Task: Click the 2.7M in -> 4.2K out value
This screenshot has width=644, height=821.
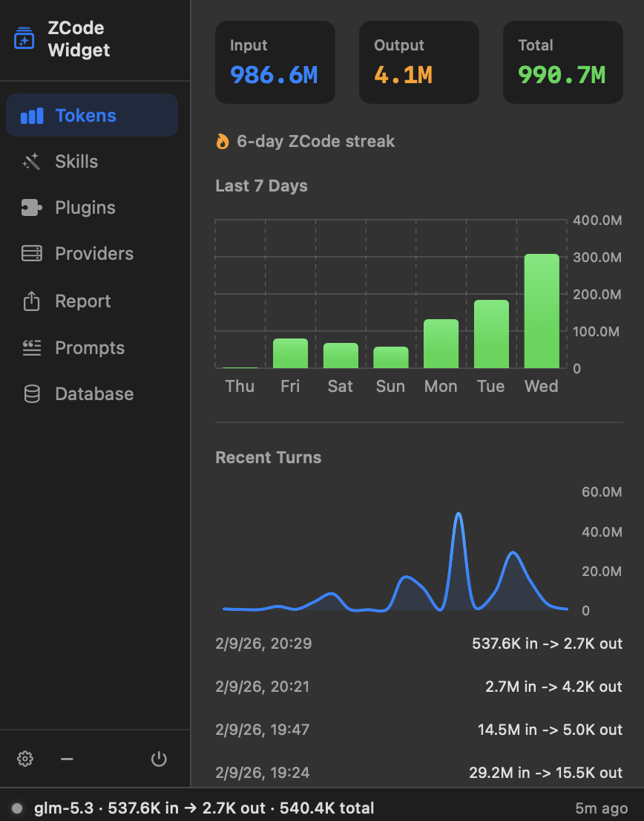Action: 554,687
